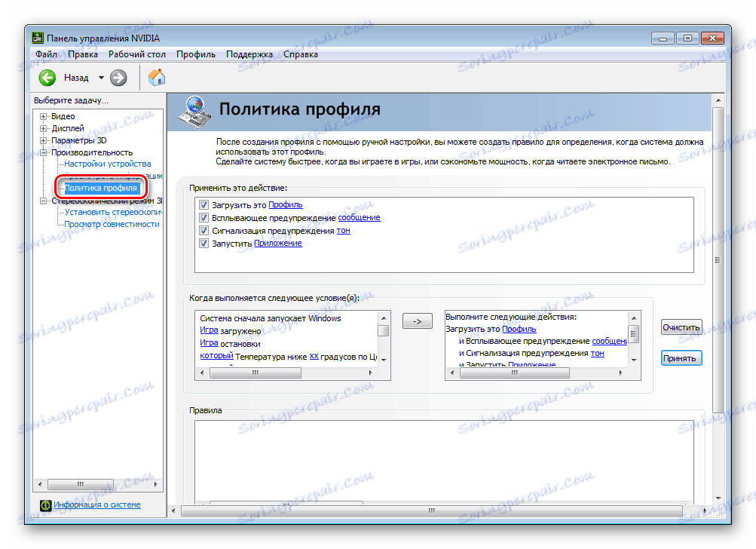Click main panel scroll down arrow

click(x=718, y=498)
